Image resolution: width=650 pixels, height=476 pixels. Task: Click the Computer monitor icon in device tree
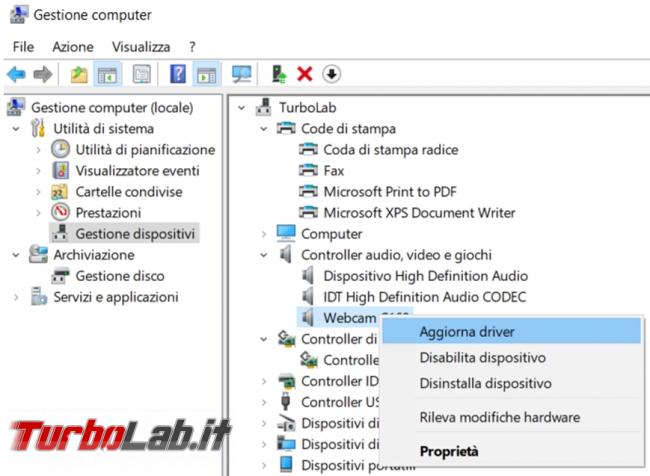point(286,233)
